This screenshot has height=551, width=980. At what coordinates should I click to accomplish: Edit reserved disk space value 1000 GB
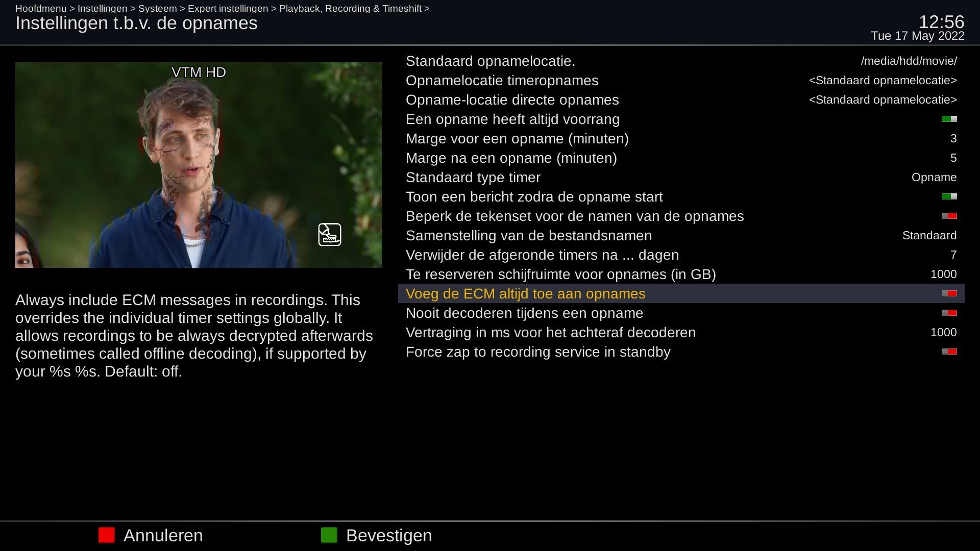(943, 274)
